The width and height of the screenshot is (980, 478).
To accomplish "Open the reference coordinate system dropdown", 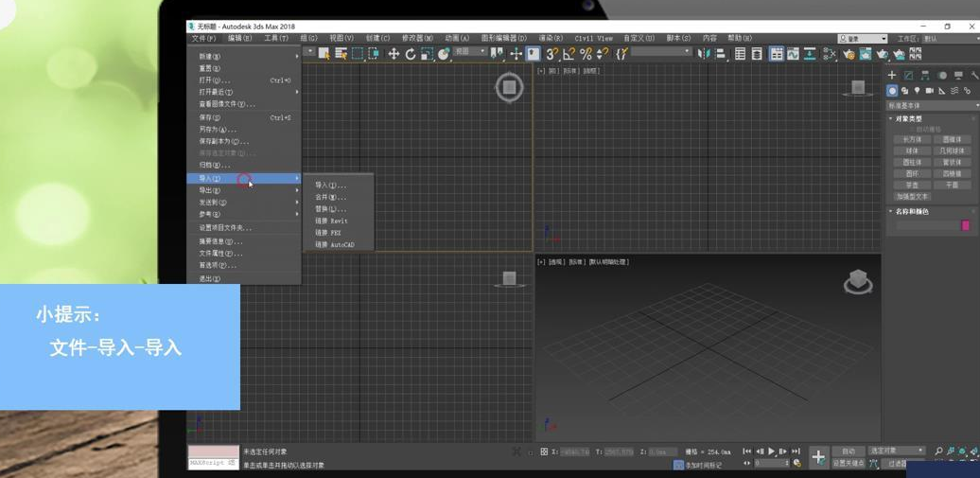I will tap(471, 51).
